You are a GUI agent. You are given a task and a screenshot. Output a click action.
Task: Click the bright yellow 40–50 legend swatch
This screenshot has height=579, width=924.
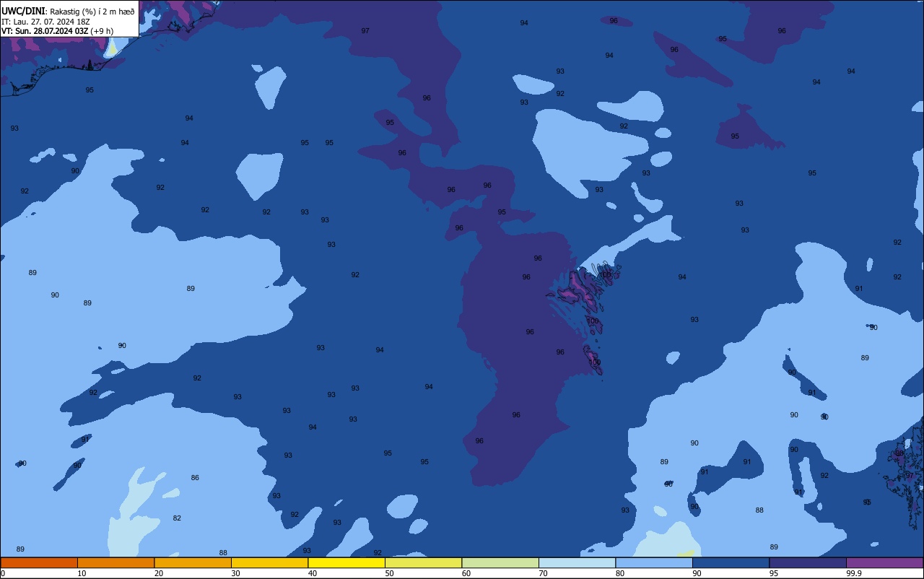click(x=346, y=562)
